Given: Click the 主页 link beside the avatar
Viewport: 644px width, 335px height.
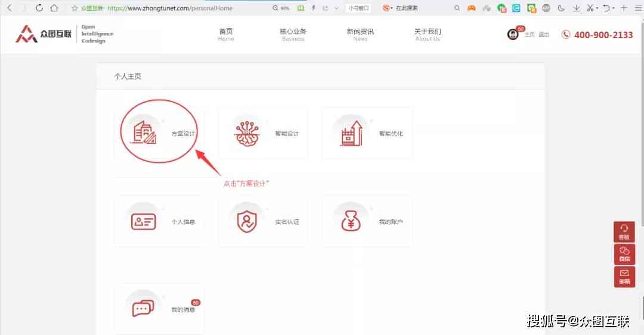Looking at the screenshot, I should click(x=530, y=35).
